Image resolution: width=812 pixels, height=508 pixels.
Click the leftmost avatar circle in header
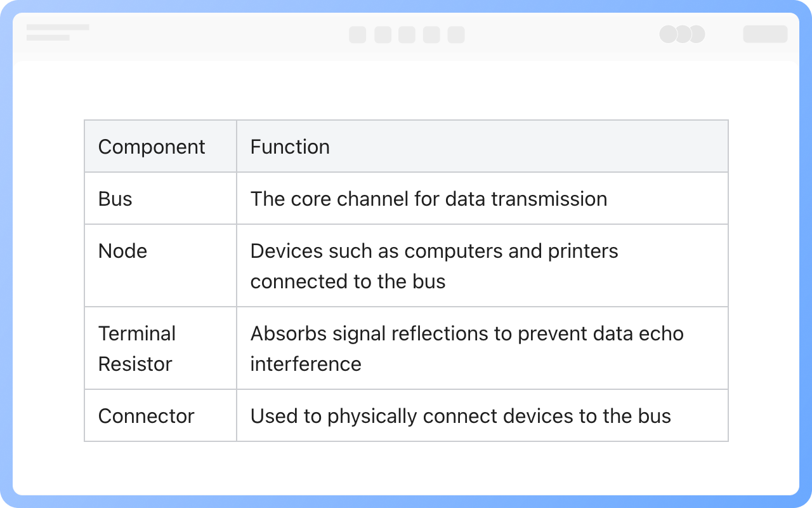668,34
